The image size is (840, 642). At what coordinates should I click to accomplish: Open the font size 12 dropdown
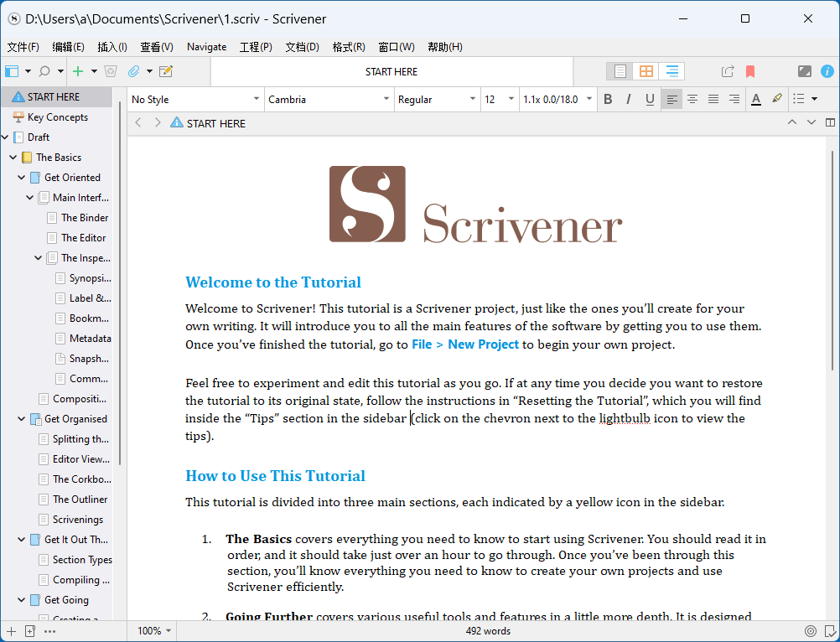point(500,99)
